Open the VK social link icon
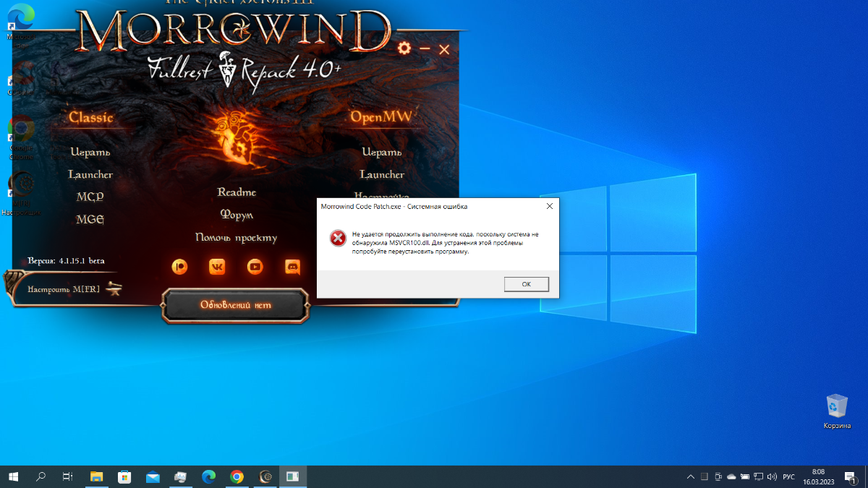Viewport: 868px width, 488px height. [x=217, y=266]
